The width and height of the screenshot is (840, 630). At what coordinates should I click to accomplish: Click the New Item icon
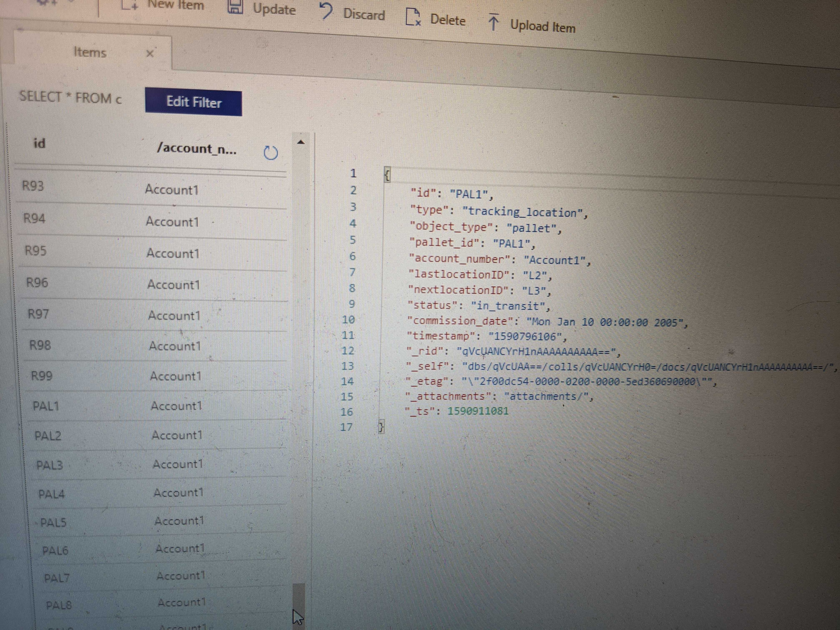130,5
